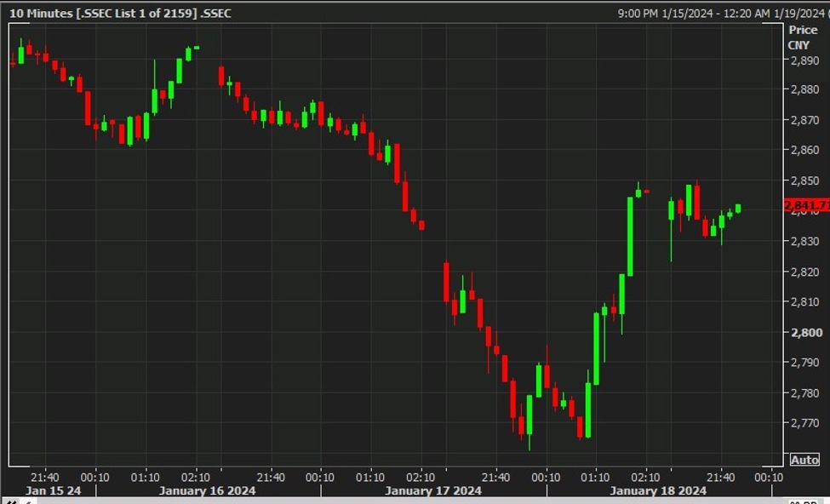
Task: Select the red 2,841.71 current price tag
Action: pyautogui.click(x=807, y=205)
